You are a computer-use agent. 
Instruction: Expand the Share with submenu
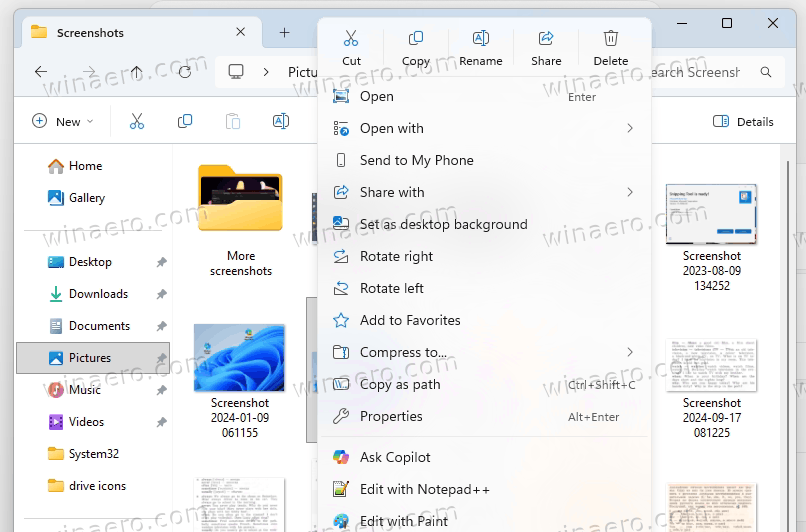pyautogui.click(x=629, y=192)
